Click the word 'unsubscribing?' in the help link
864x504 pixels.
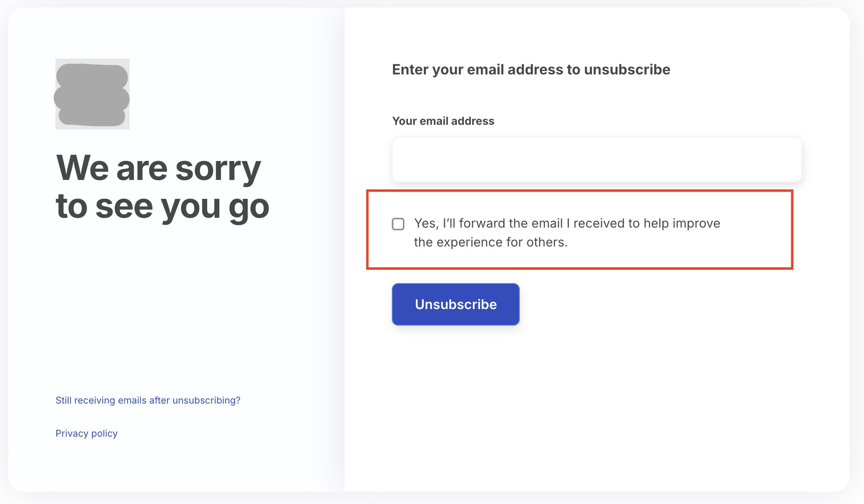tap(206, 400)
